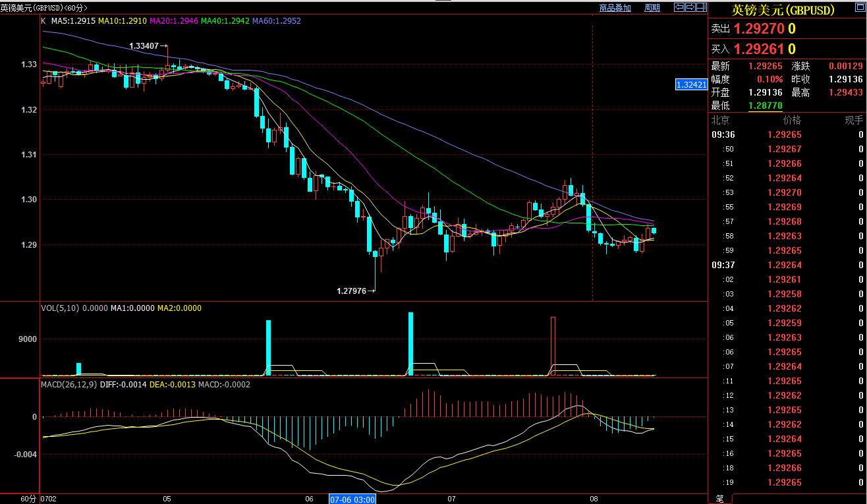Toggle the side panel layout icon
The width and height of the screenshot is (867, 504).
[x=702, y=8]
